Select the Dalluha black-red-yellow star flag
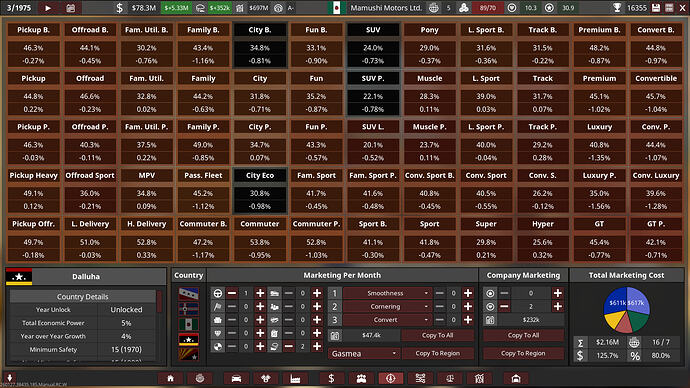The height and width of the screenshot is (388, 690). [188, 339]
